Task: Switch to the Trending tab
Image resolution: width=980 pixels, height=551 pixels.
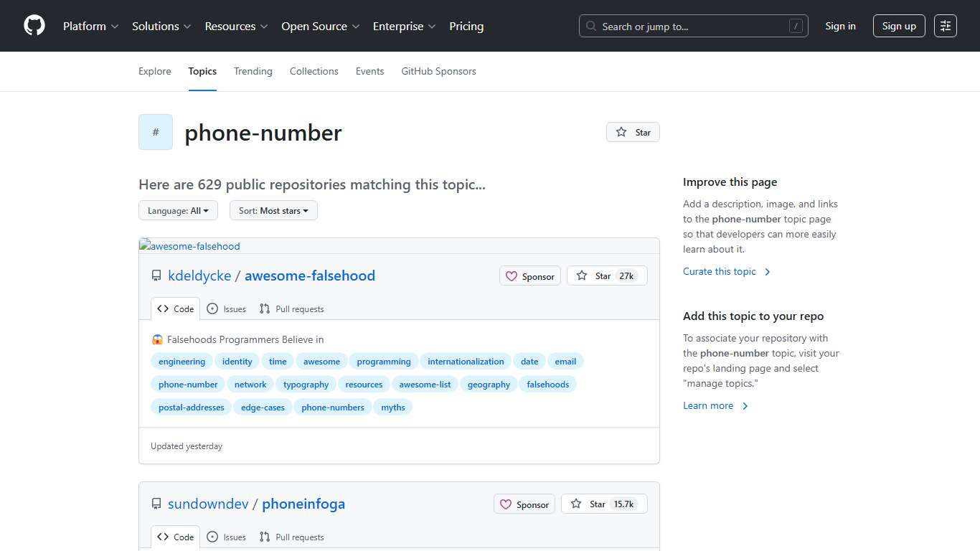Action: click(x=253, y=71)
